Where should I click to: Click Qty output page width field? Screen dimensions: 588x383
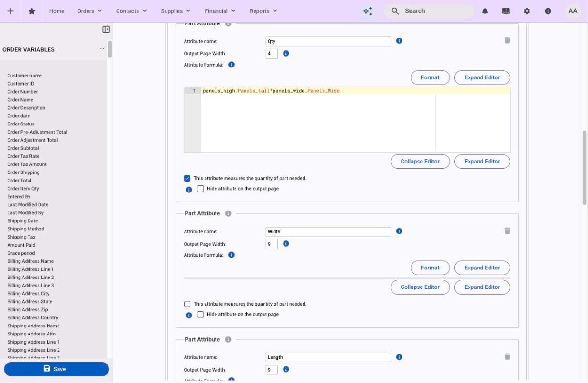[x=272, y=54]
